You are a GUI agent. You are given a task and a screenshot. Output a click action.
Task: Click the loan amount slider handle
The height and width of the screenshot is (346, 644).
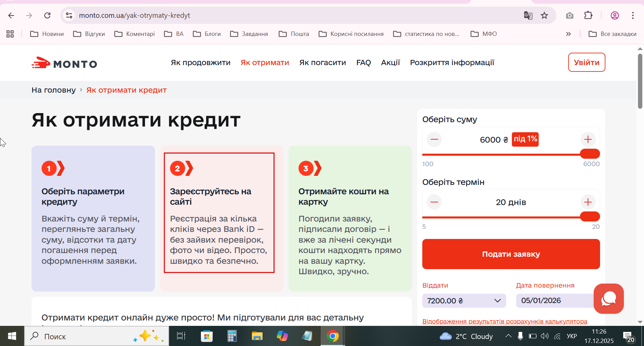(x=590, y=154)
